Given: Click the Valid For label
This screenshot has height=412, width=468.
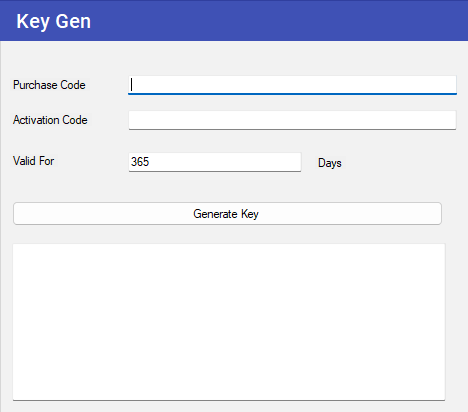Looking at the screenshot, I should 33,161.
